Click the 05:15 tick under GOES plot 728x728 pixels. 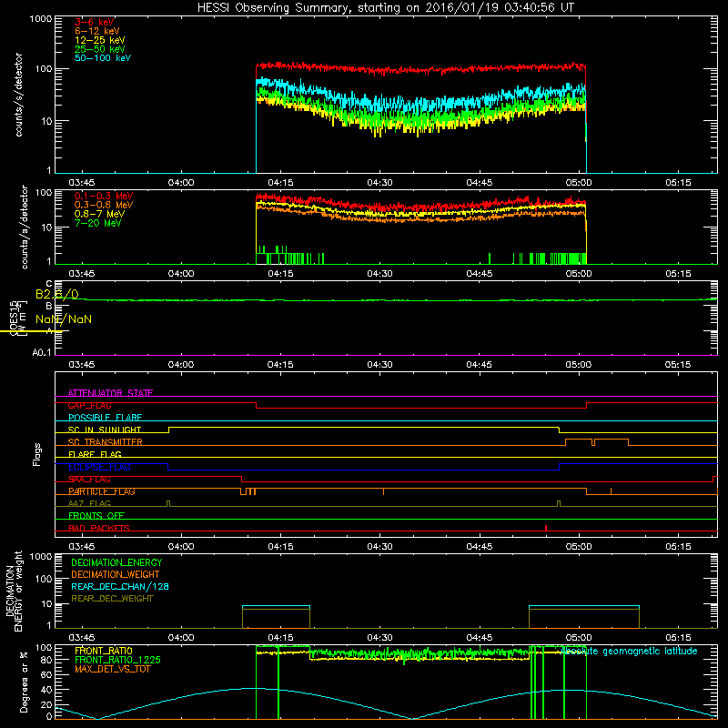pyautogui.click(x=678, y=365)
